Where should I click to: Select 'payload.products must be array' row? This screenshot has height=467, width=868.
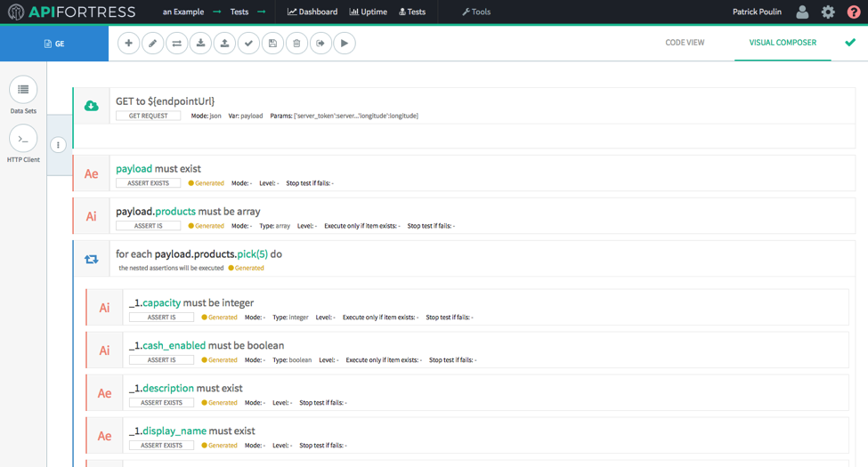pos(465,216)
